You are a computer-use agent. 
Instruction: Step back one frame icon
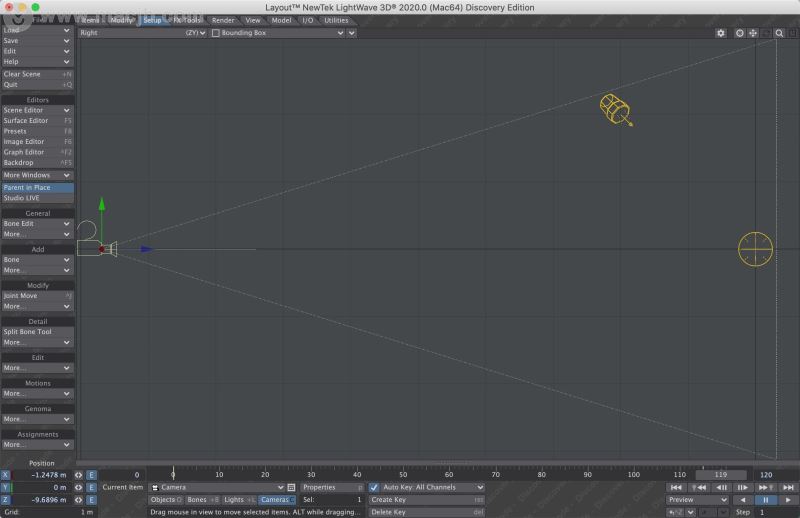click(x=721, y=487)
